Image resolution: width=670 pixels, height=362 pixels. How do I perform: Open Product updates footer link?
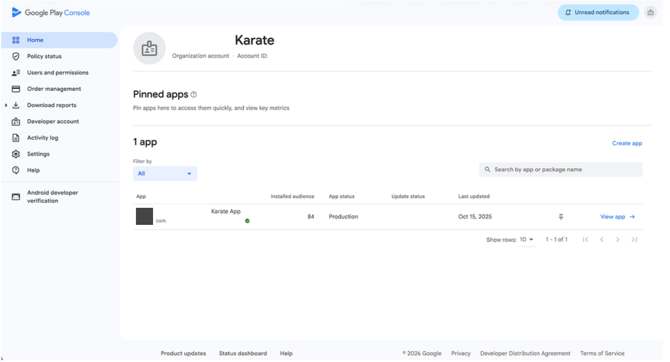coord(183,353)
